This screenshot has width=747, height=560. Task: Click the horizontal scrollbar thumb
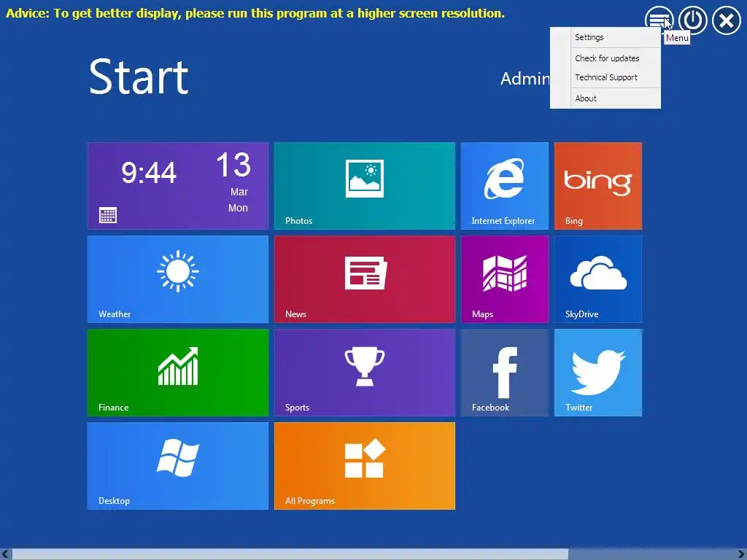tap(290, 554)
